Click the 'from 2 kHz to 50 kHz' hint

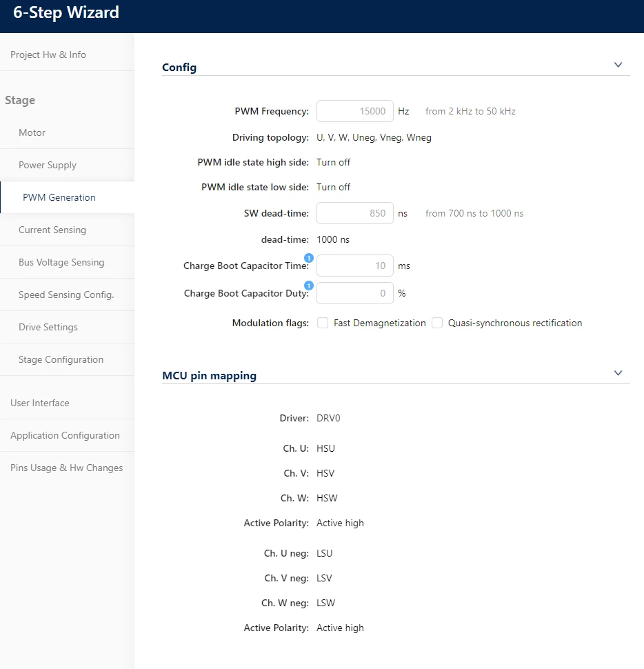tap(470, 111)
